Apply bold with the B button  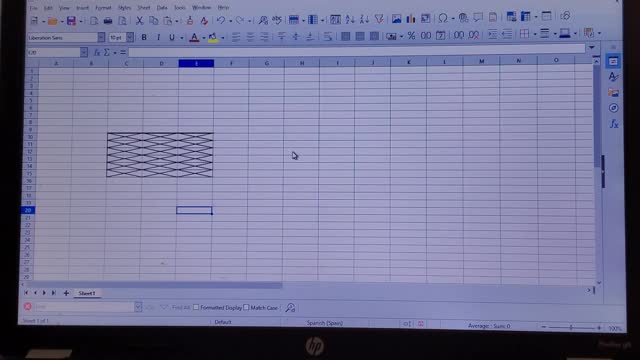point(144,38)
